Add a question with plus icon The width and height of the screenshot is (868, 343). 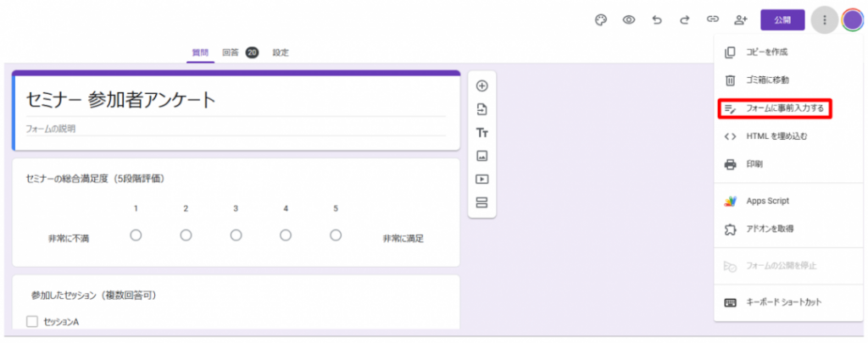click(x=482, y=86)
